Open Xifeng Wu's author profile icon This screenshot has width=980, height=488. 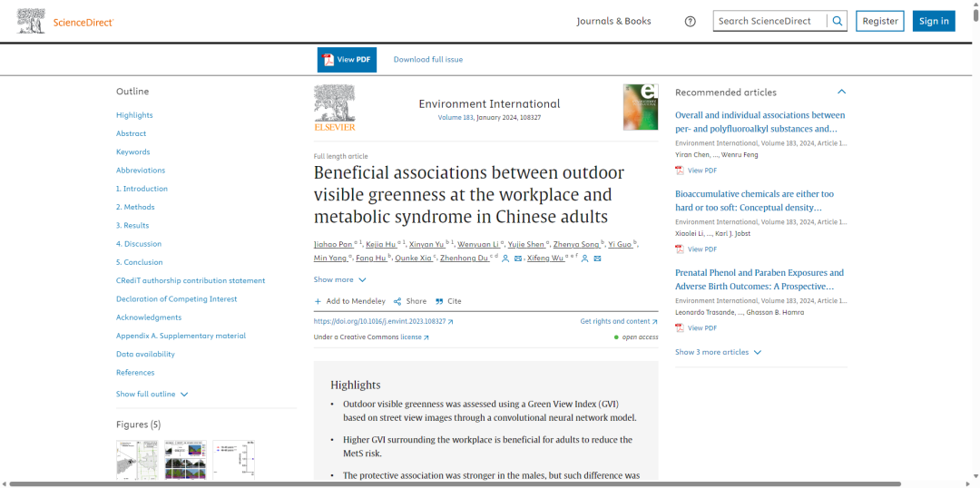coord(585,259)
